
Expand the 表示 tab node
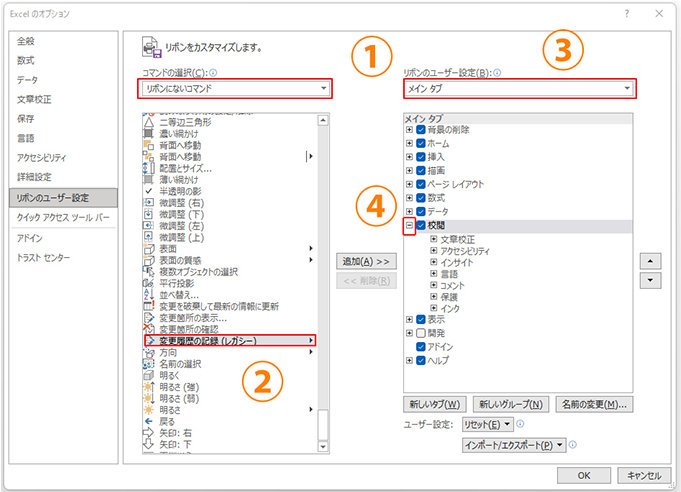pos(409,320)
